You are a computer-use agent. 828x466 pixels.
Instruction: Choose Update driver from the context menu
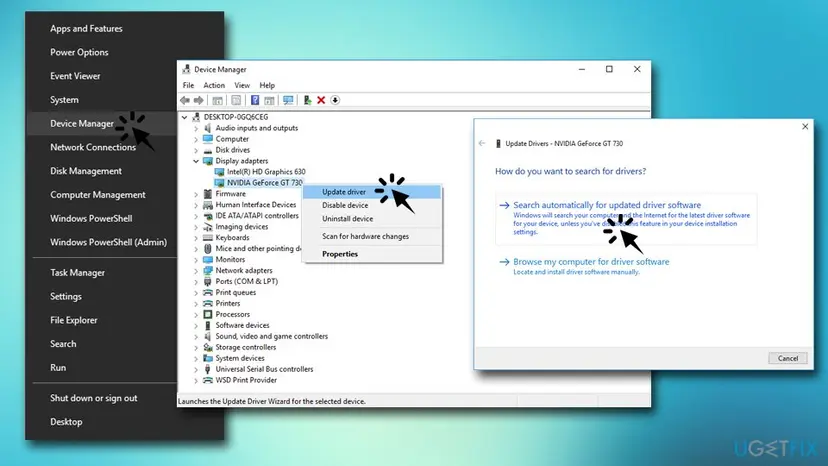pyautogui.click(x=372, y=192)
